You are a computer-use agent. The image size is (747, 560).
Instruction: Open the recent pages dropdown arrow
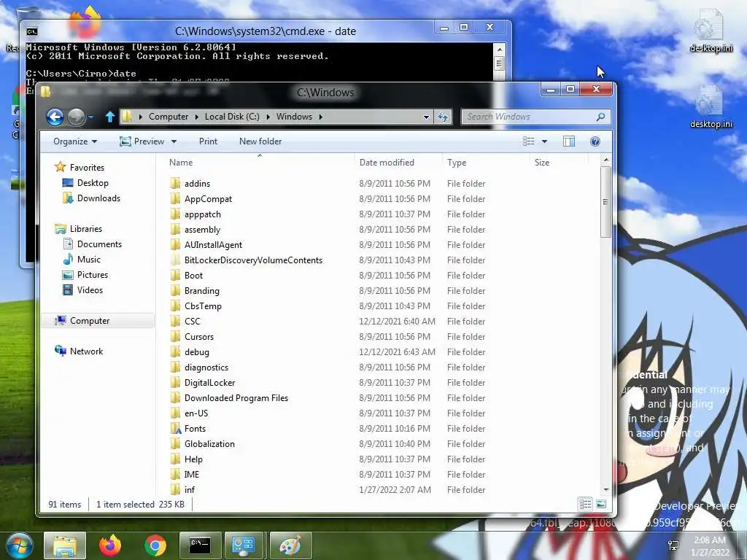point(90,117)
